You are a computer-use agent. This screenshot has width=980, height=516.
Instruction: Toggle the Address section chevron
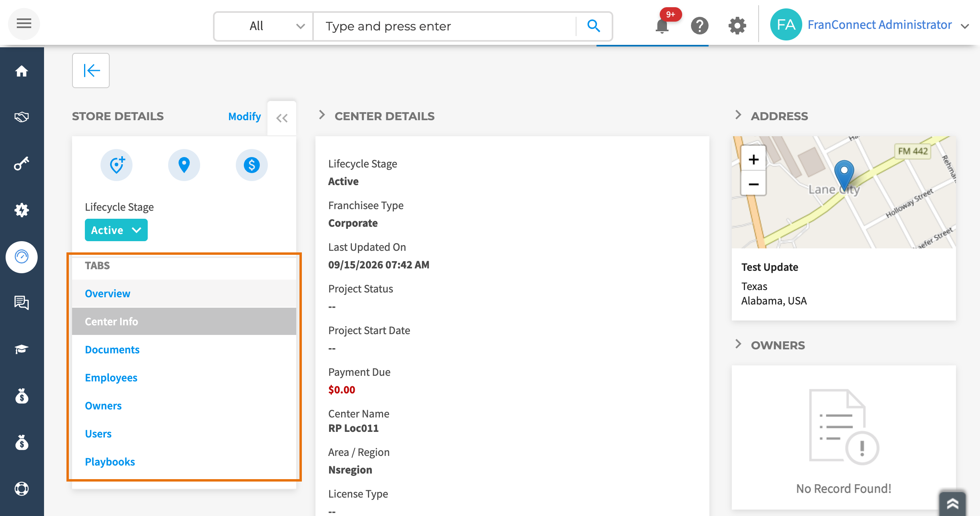[x=738, y=115]
